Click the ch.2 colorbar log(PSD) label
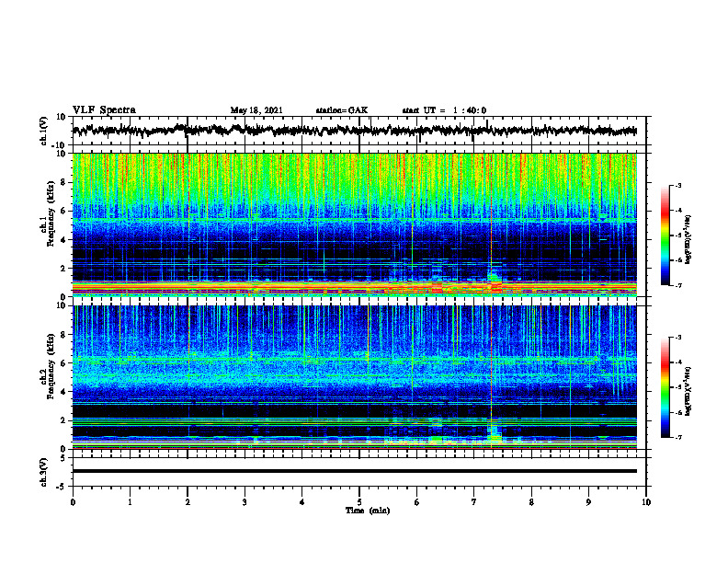The image size is (728, 563). coord(688,391)
